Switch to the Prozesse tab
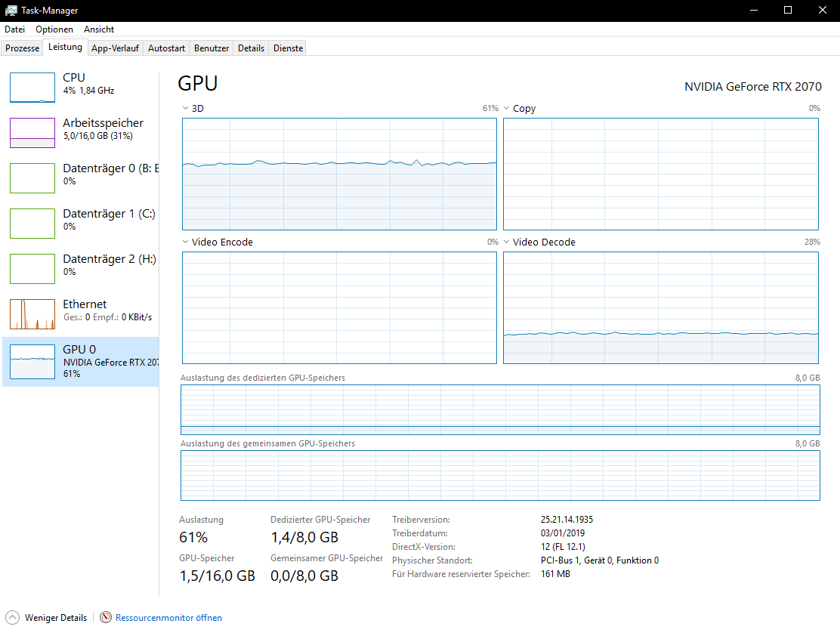The height and width of the screenshot is (636, 840). (x=23, y=48)
